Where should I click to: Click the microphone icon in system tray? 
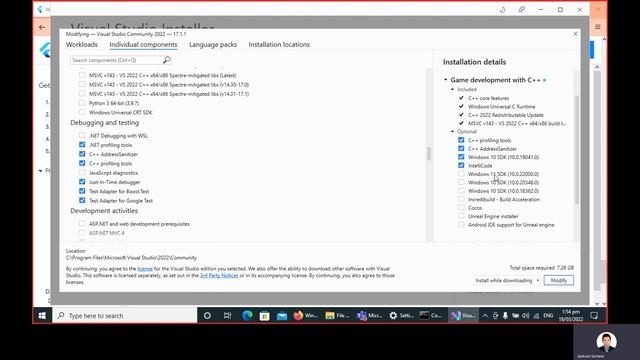[505, 316]
